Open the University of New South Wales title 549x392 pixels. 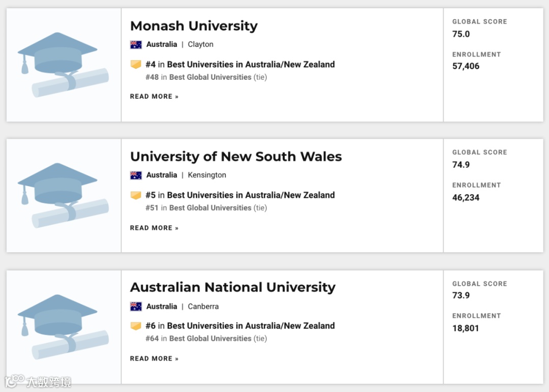[236, 157]
